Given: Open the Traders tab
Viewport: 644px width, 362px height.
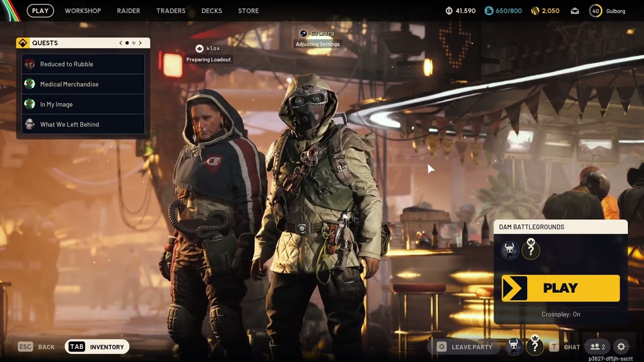Looking at the screenshot, I should 171,11.
